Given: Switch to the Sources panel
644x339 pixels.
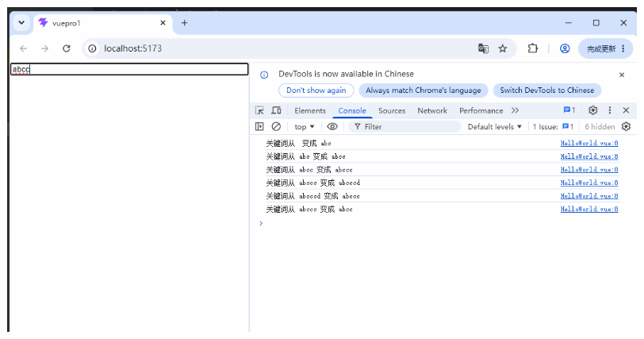Looking at the screenshot, I should (392, 110).
